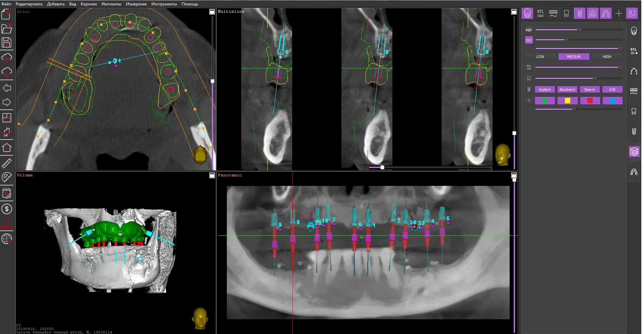
Task: Open the Добавить menu
Action: tap(56, 4)
